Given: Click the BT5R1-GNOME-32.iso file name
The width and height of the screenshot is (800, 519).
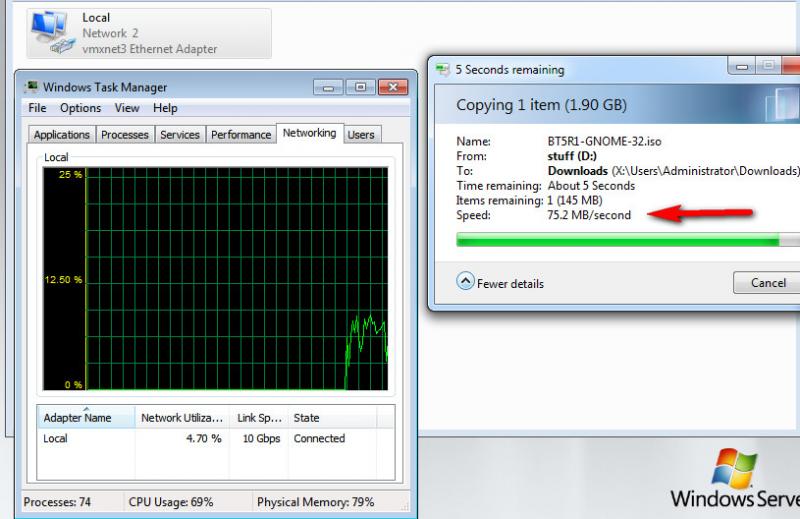Looking at the screenshot, I should [604, 141].
